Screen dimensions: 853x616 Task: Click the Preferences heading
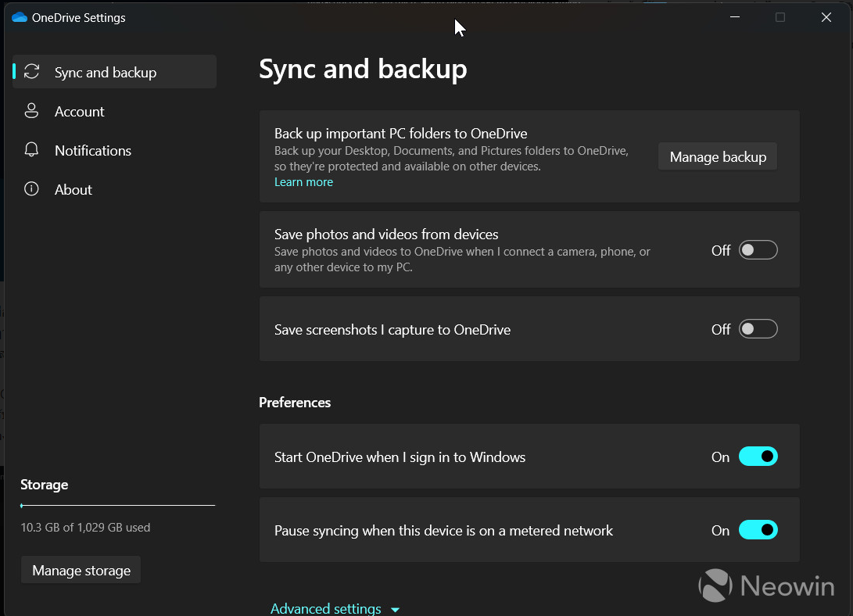point(295,403)
